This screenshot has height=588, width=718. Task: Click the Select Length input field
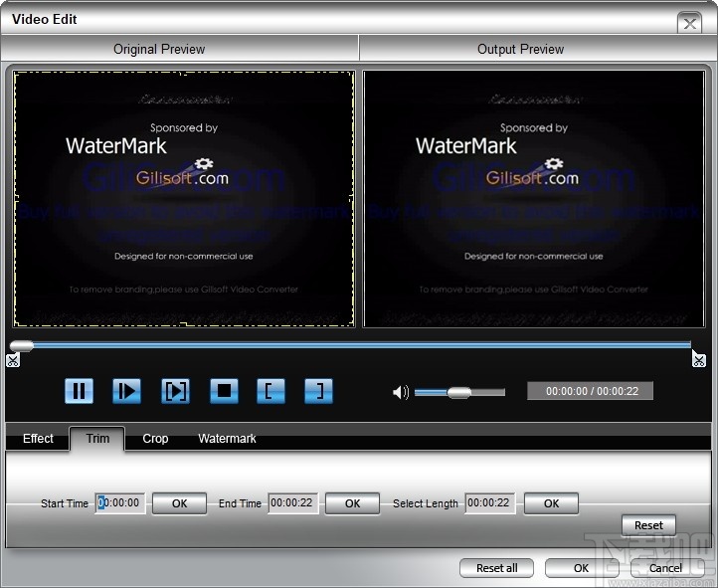(490, 503)
